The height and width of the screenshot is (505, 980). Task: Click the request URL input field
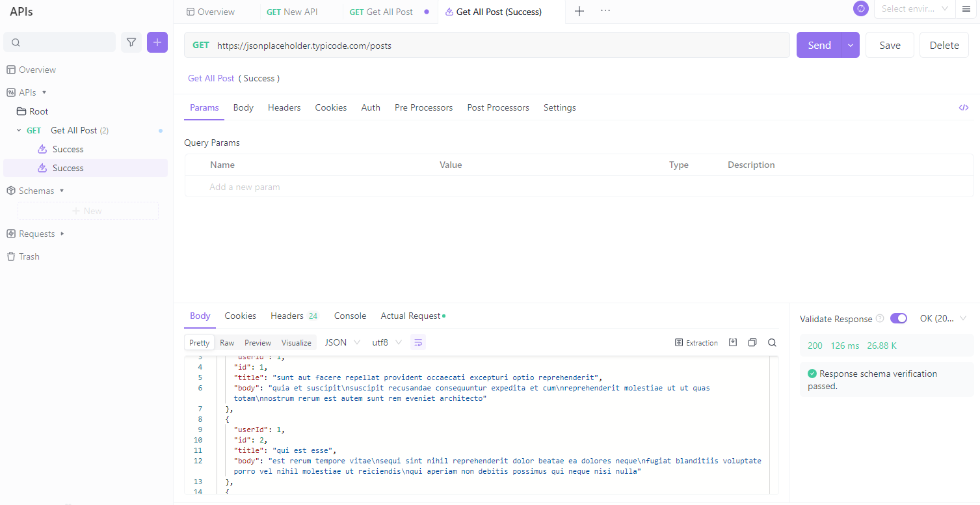point(494,46)
